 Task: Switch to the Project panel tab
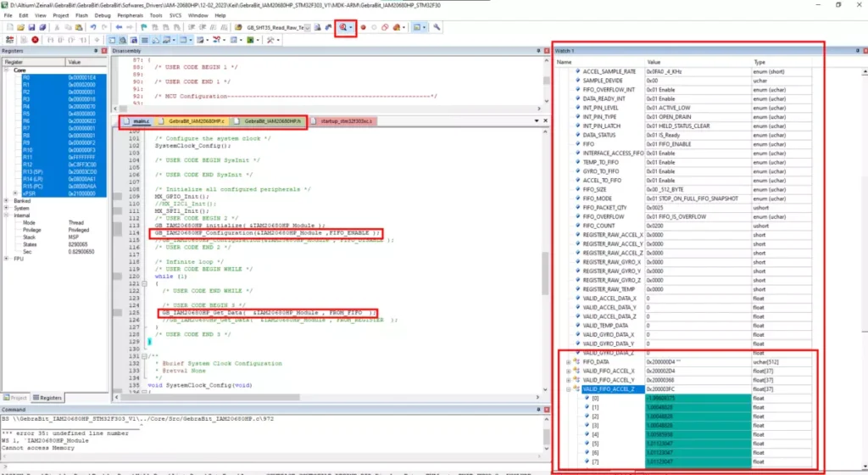click(15, 398)
